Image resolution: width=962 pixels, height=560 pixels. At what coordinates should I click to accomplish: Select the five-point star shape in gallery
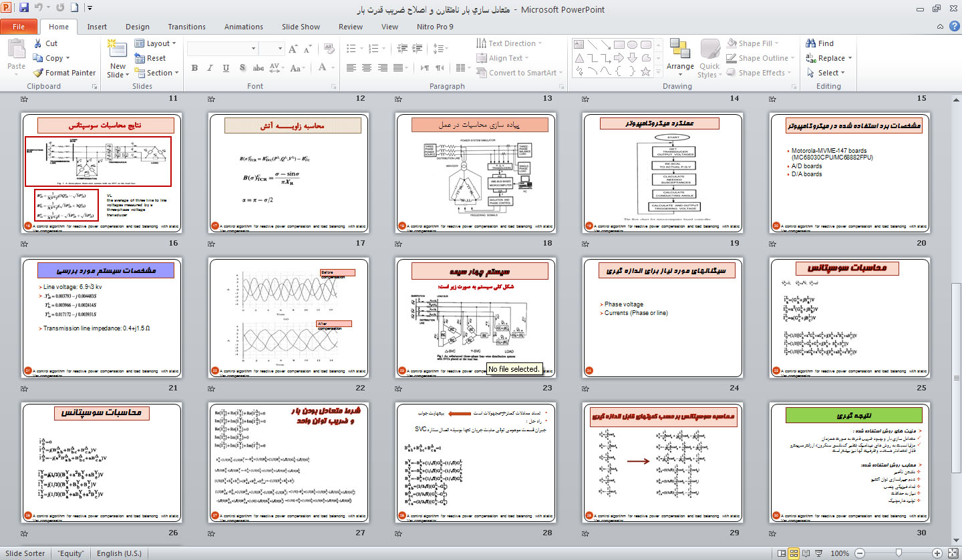click(x=646, y=71)
